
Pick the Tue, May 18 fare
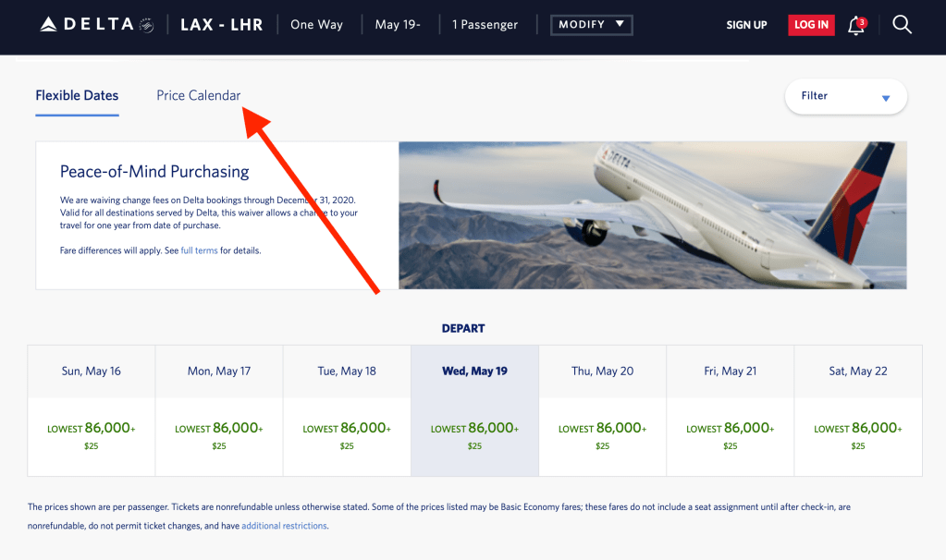(x=347, y=435)
